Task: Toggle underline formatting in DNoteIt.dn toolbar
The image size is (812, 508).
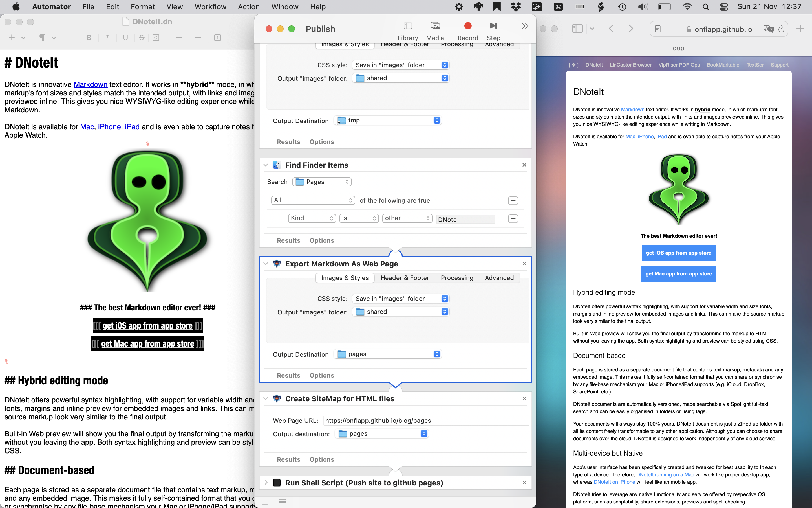Action: coord(125,38)
